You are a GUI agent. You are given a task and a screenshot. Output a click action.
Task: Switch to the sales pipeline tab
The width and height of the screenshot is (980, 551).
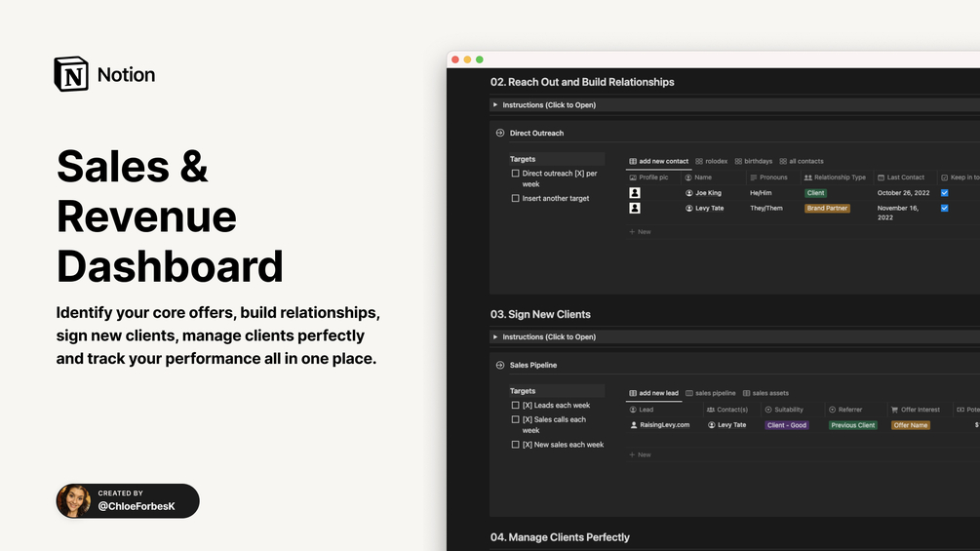point(711,394)
